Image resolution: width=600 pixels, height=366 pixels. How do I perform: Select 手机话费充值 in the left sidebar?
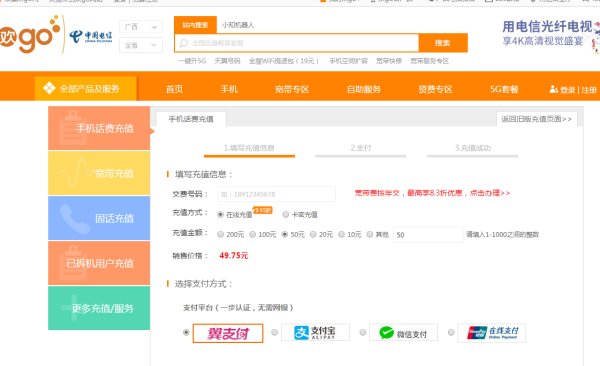99,128
